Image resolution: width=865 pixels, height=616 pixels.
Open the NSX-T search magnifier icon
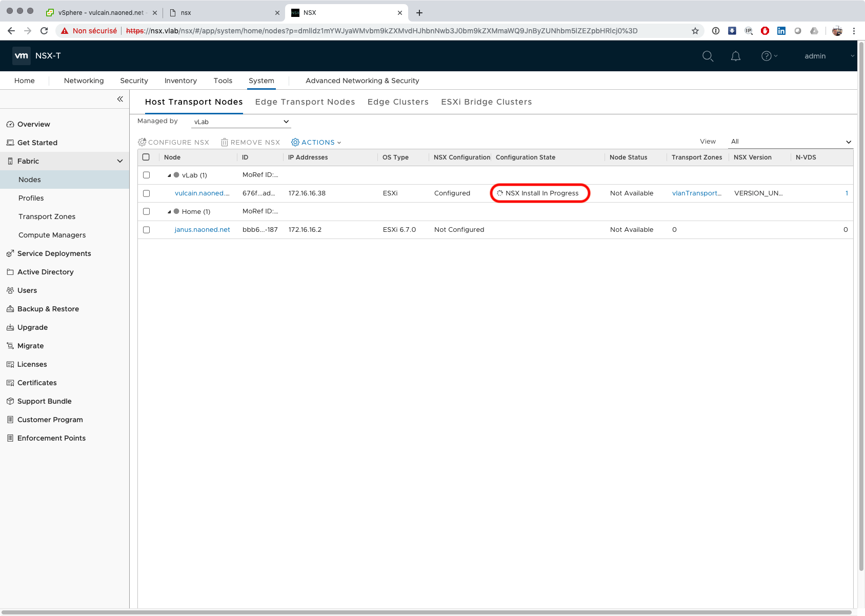click(x=708, y=56)
